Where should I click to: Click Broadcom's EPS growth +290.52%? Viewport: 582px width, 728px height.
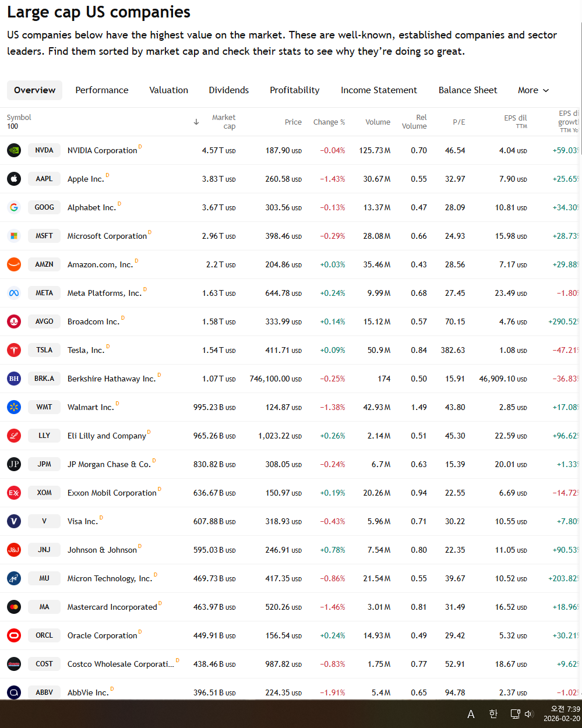563,321
